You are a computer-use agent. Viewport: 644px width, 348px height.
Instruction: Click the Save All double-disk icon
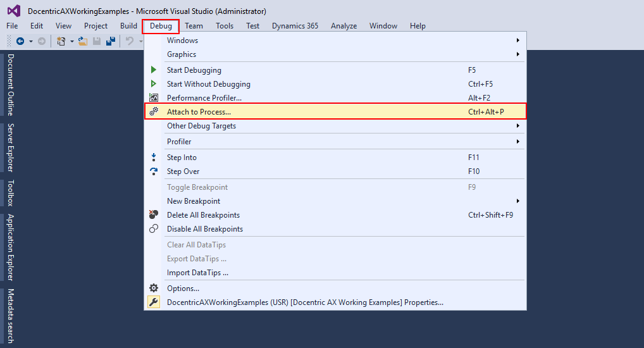click(111, 41)
